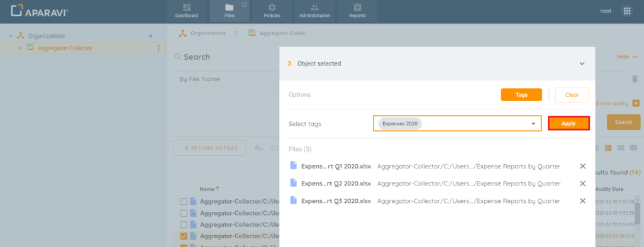
Task: Check the first unchecked file row checkbox
Action: coord(184,202)
